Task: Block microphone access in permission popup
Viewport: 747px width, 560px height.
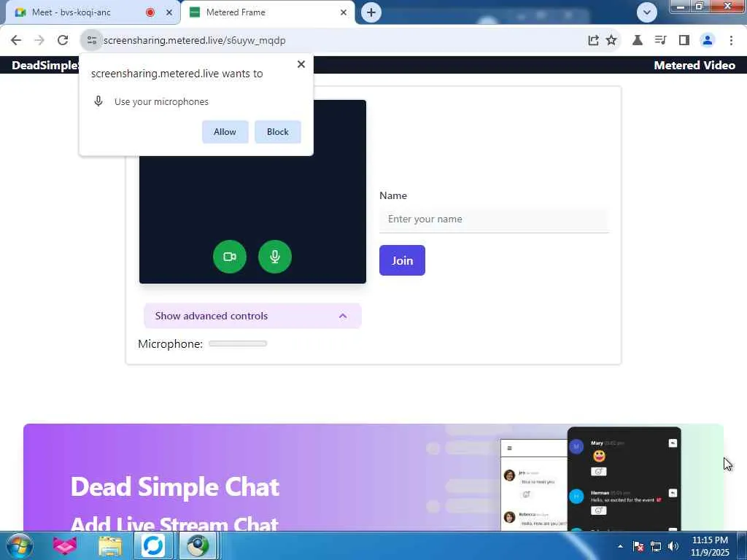Action: (278, 132)
